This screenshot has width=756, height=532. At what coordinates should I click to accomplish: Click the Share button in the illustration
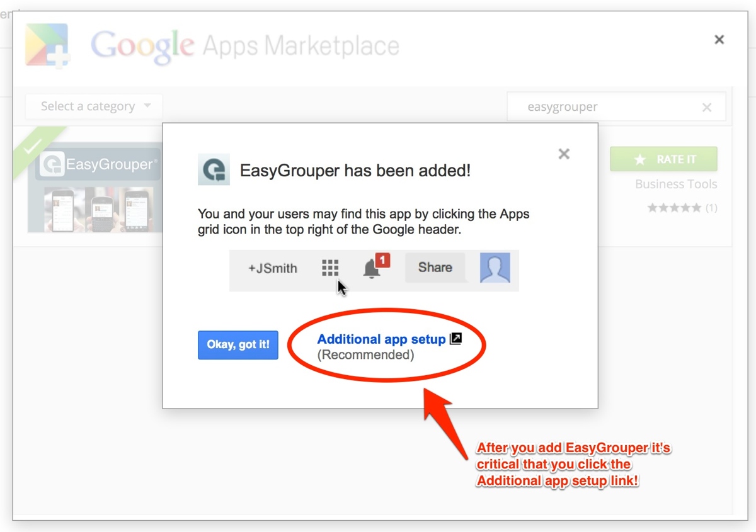tap(435, 268)
